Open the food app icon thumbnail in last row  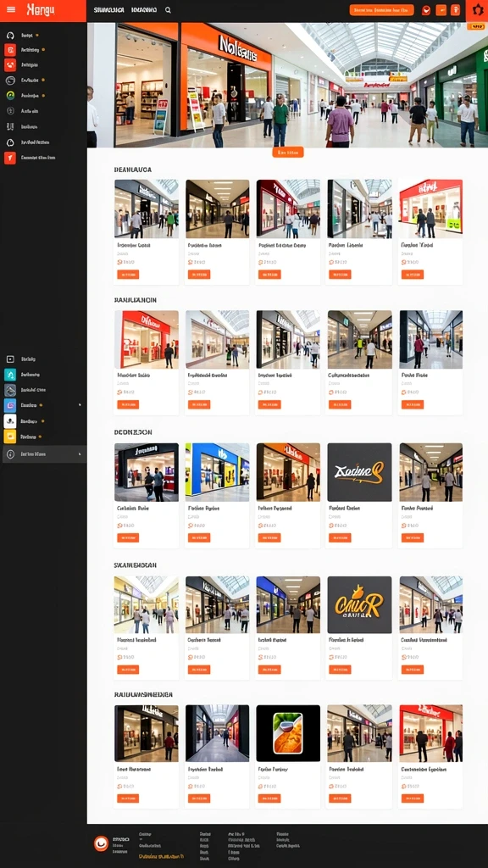[x=288, y=733]
